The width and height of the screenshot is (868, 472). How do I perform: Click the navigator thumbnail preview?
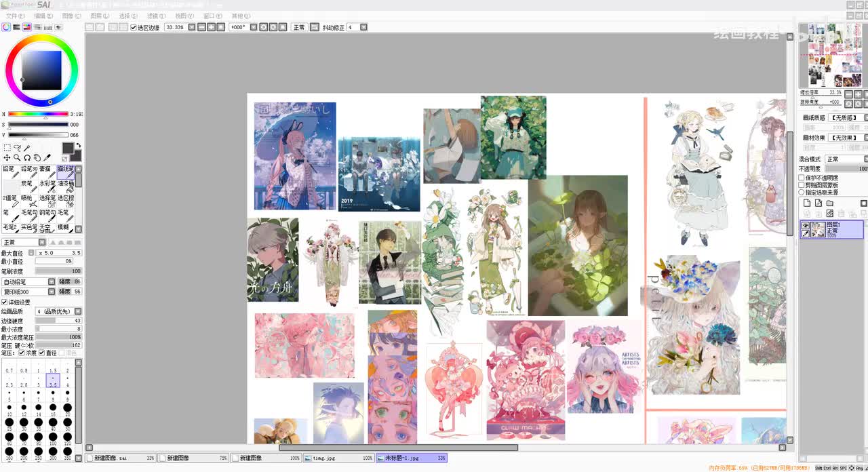[x=831, y=55]
